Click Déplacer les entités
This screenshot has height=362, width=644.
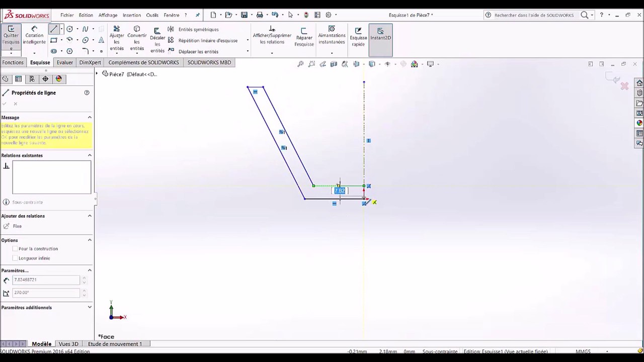click(194, 51)
